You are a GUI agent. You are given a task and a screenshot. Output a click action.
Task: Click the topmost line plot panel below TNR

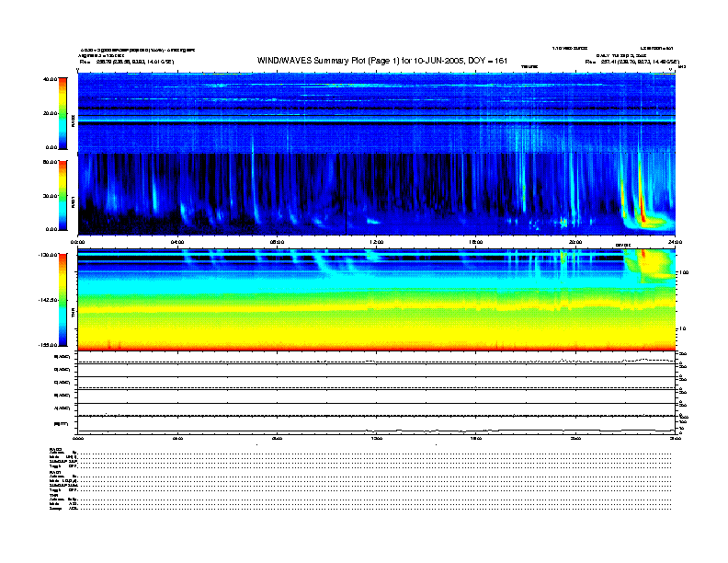pyautogui.click(x=376, y=358)
